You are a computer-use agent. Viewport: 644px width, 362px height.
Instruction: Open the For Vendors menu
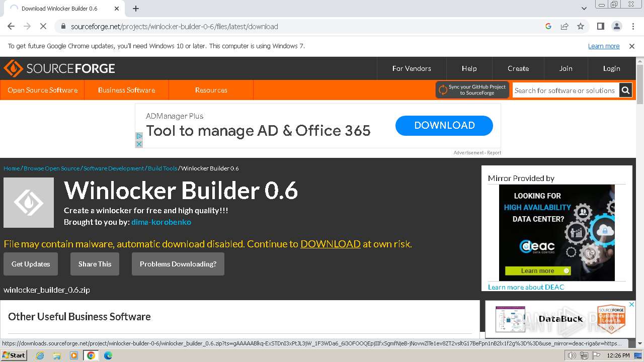coord(412,68)
